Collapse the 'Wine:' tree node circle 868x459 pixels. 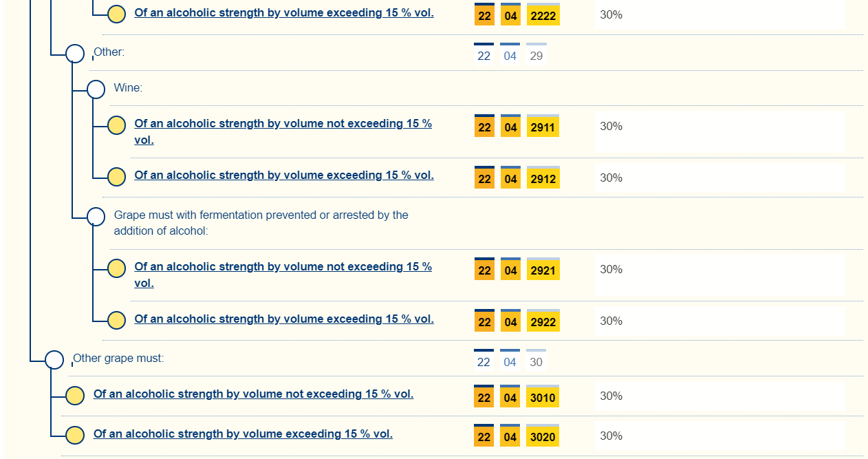(x=96, y=89)
